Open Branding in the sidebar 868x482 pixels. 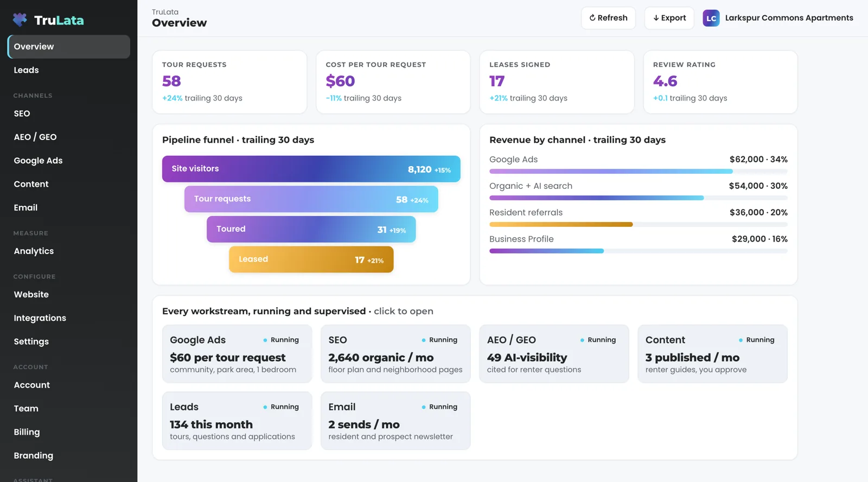click(x=69, y=455)
